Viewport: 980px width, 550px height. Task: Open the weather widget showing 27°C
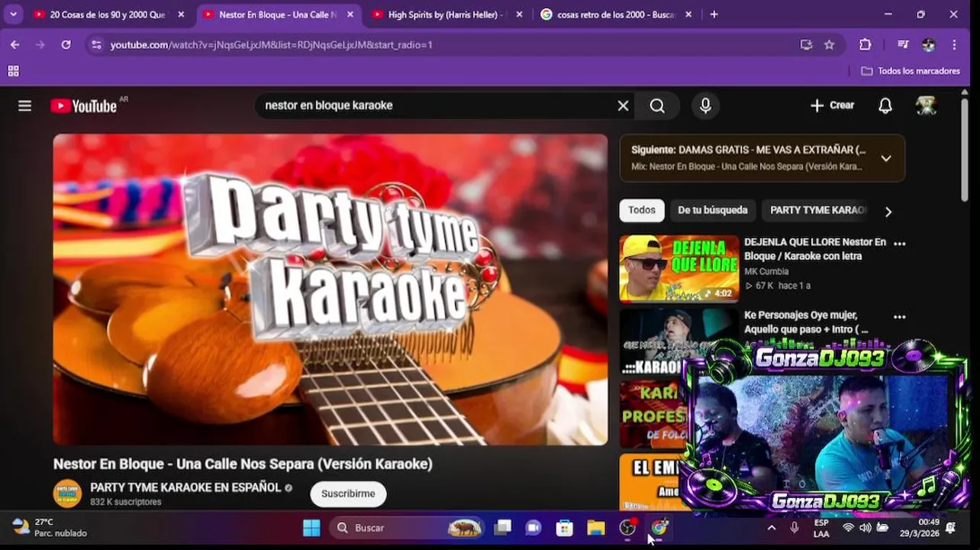click(50, 528)
